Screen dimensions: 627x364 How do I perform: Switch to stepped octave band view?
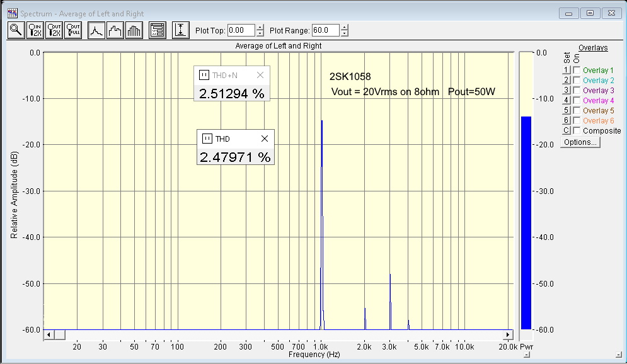[x=115, y=30]
